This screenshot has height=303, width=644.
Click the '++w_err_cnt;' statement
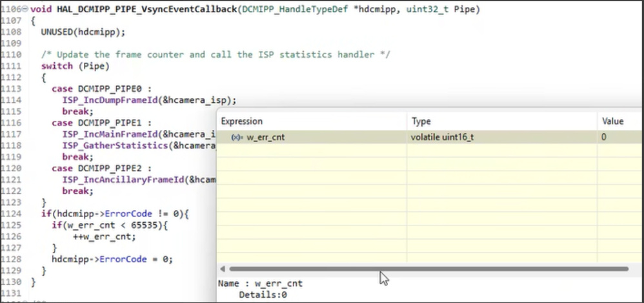coord(105,236)
